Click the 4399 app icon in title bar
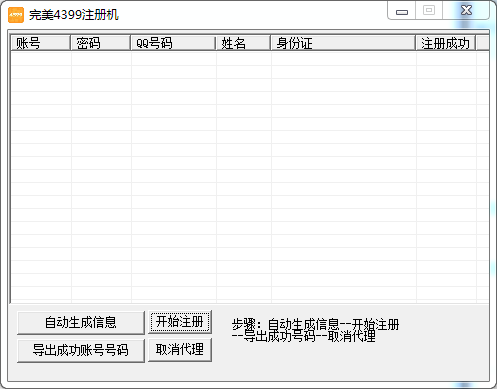 [x=16, y=15]
